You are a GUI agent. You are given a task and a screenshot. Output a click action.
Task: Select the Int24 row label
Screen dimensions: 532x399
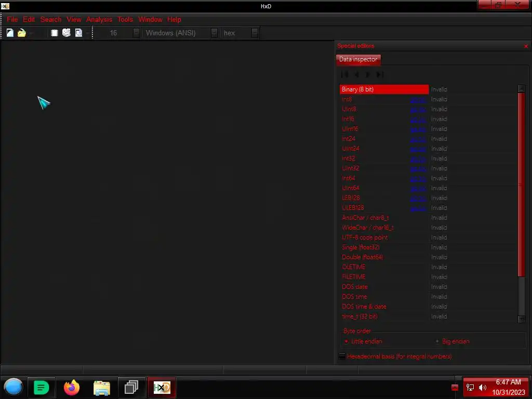pyautogui.click(x=349, y=139)
